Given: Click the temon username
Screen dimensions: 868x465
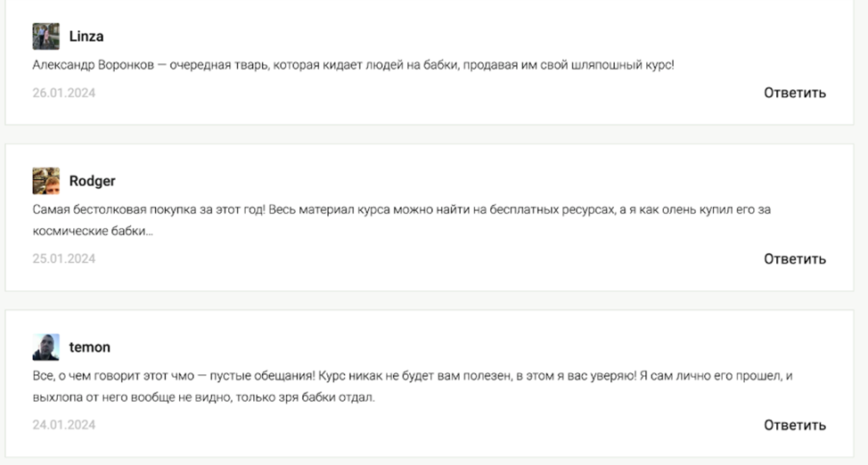Looking at the screenshot, I should coord(90,347).
